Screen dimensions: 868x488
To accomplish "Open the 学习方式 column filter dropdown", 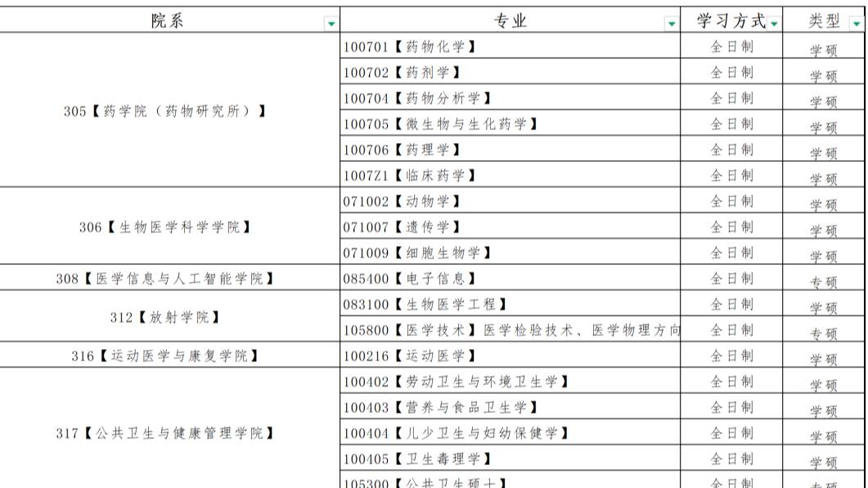I will pyautogui.click(x=774, y=23).
